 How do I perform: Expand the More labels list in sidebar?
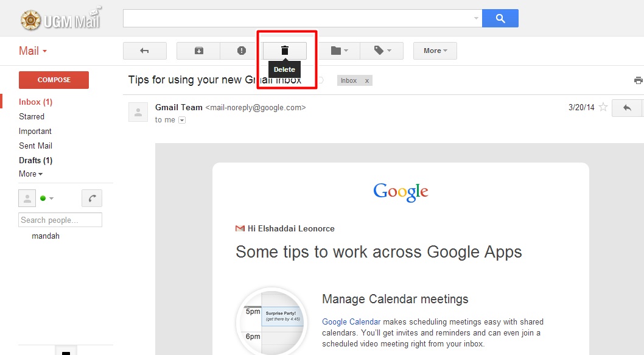coord(31,174)
